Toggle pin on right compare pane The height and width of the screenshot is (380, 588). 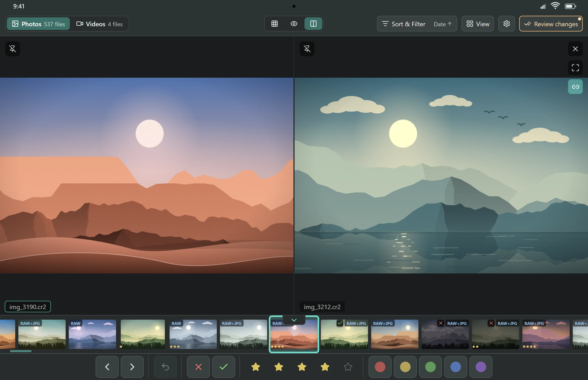[307, 49]
